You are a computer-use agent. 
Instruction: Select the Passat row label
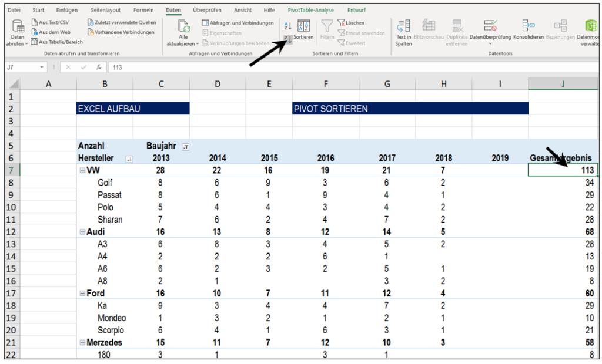[109, 195]
